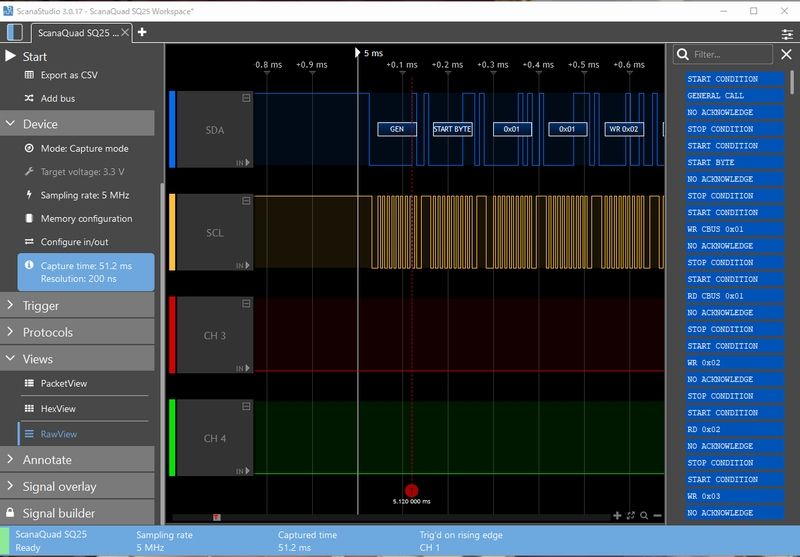Open HexView grid icon
Image resolution: width=800 pixels, height=557 pixels.
tap(30, 409)
